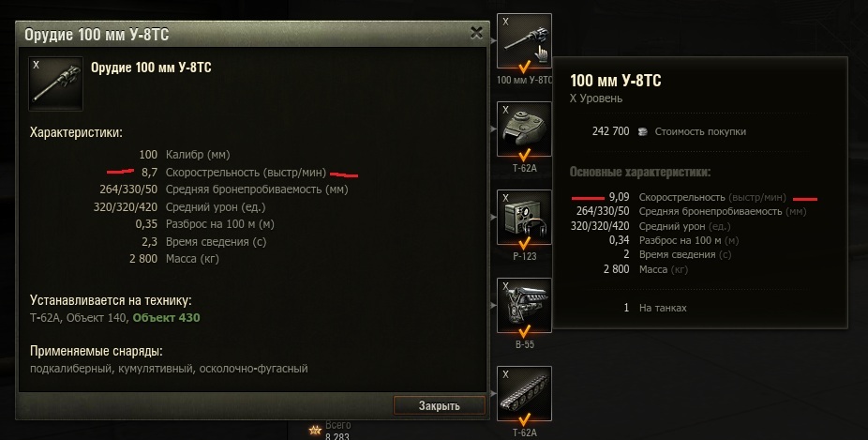Click the В-55 label under the engine module

coord(524,344)
